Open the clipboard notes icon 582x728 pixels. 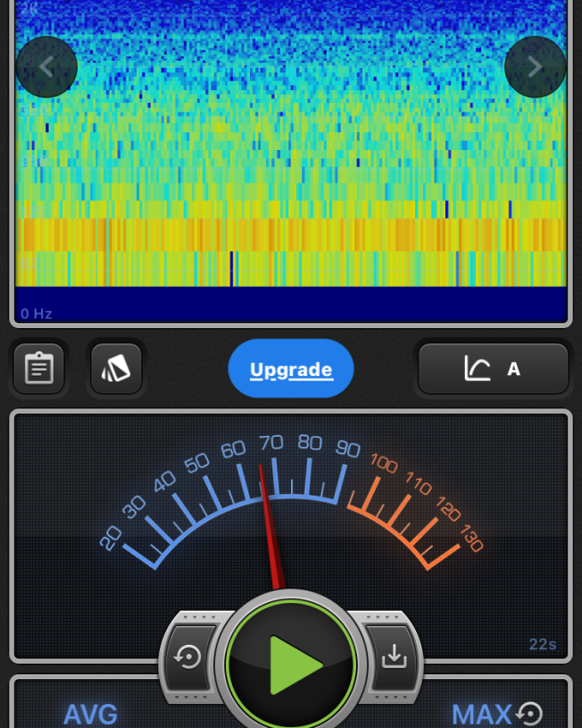click(39, 369)
